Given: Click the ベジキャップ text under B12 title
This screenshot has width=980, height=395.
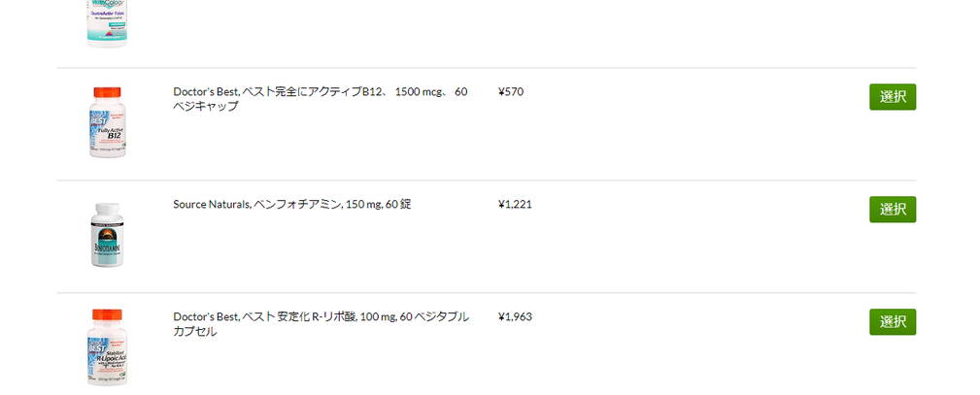Looking at the screenshot, I should 206,106.
